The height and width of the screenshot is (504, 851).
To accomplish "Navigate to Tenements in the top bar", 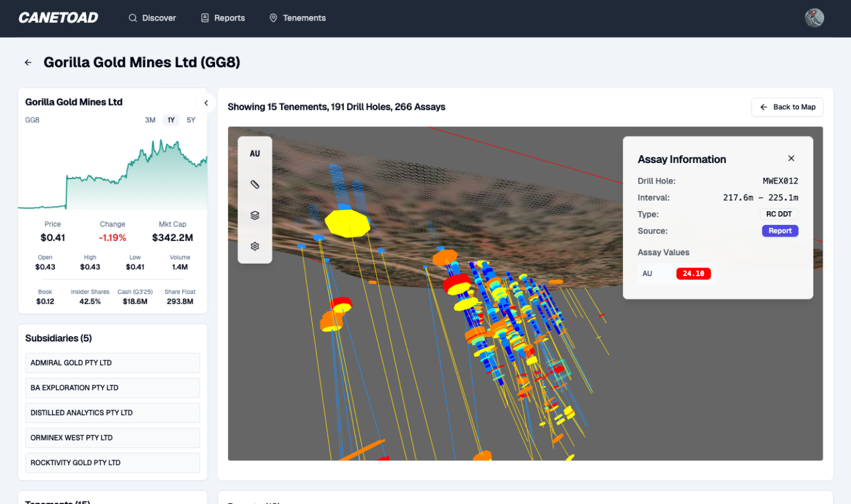I will [297, 18].
